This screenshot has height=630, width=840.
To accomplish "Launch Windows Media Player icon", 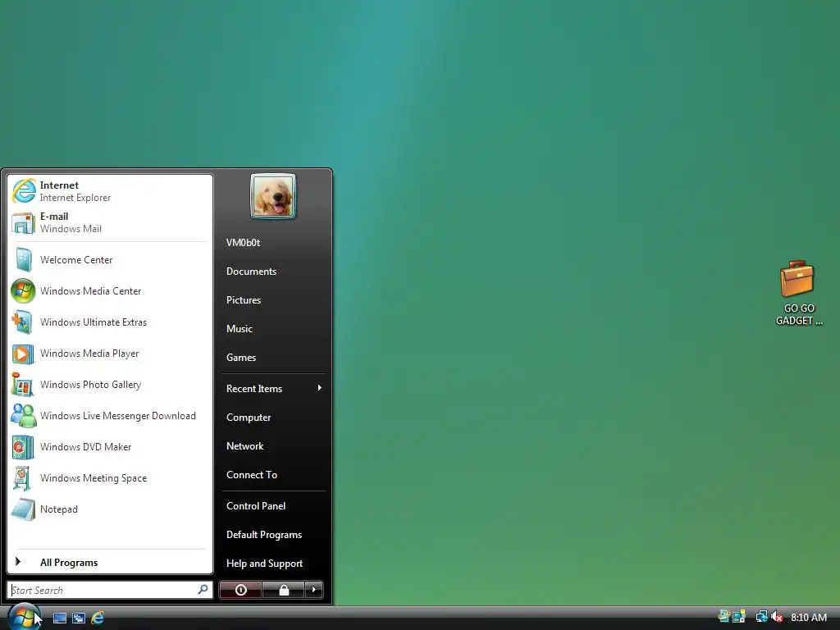I will pyautogui.click(x=24, y=354).
